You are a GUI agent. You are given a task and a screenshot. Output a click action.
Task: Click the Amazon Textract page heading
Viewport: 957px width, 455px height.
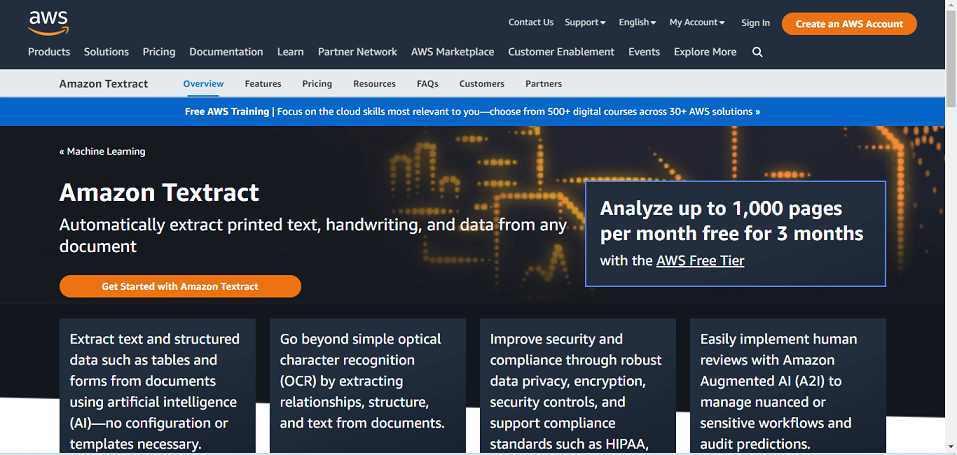pyautogui.click(x=159, y=193)
